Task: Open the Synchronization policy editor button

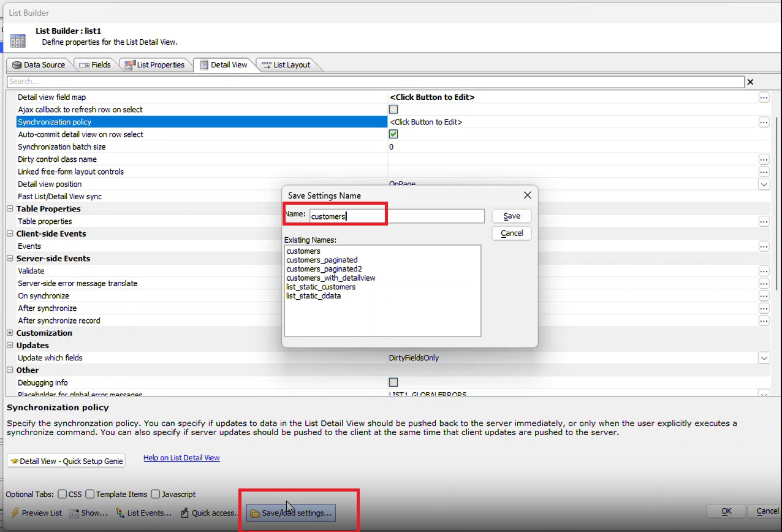Action: [764, 122]
